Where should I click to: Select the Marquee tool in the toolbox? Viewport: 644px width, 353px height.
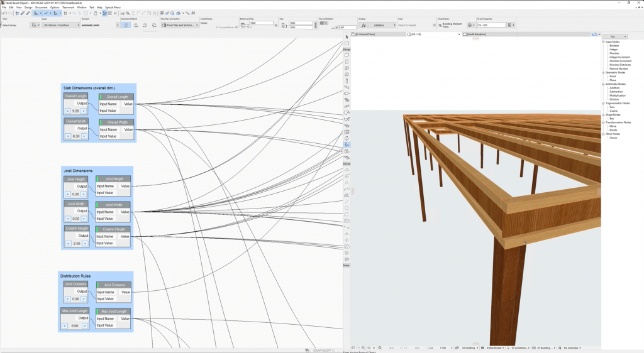tap(347, 43)
